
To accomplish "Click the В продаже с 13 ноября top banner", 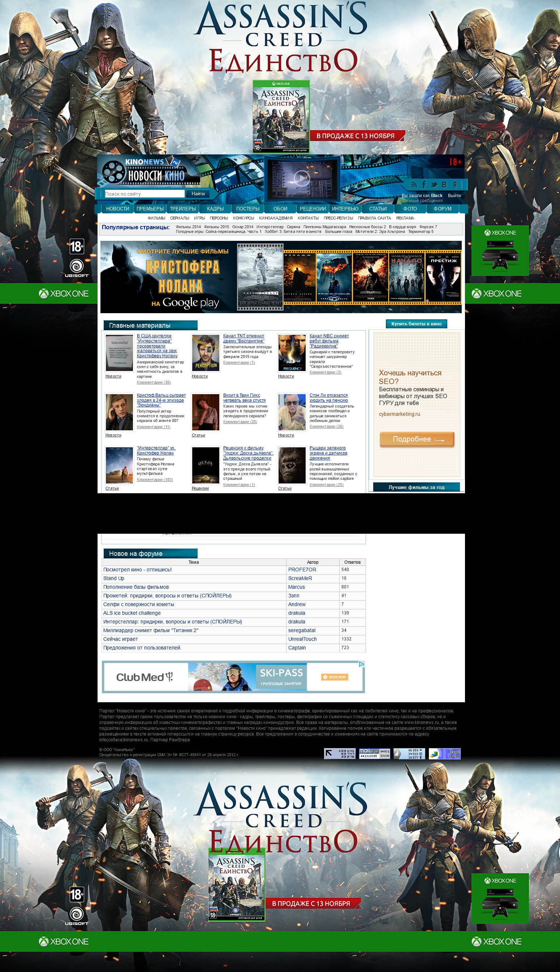I will [357, 136].
